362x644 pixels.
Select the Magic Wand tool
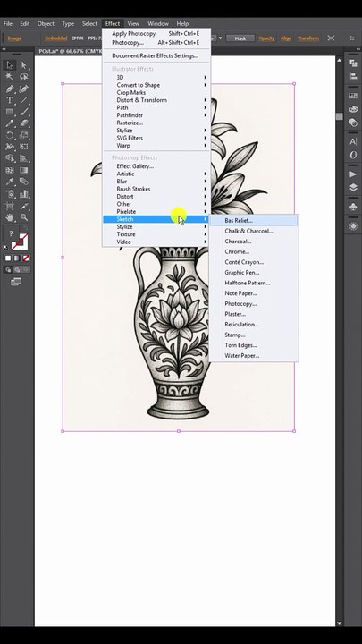tap(10, 77)
